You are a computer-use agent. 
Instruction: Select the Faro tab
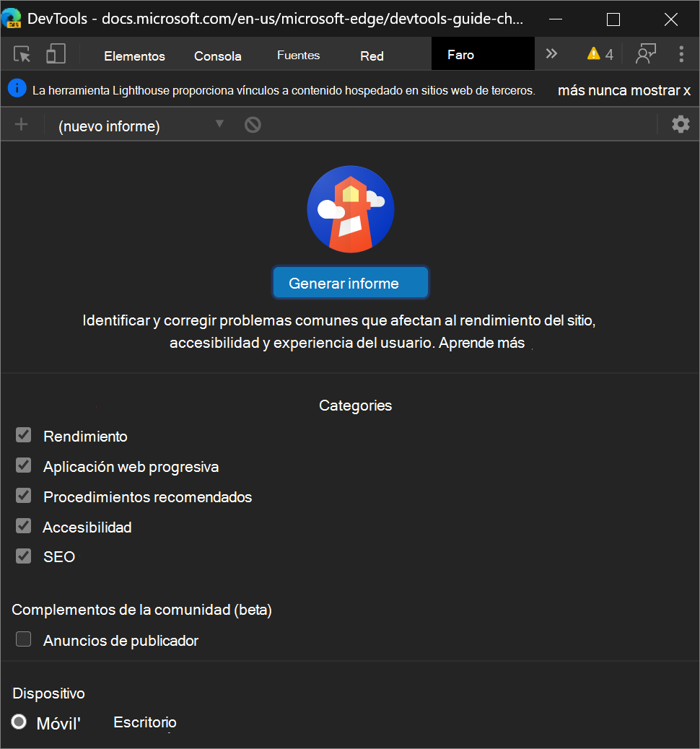coord(483,54)
